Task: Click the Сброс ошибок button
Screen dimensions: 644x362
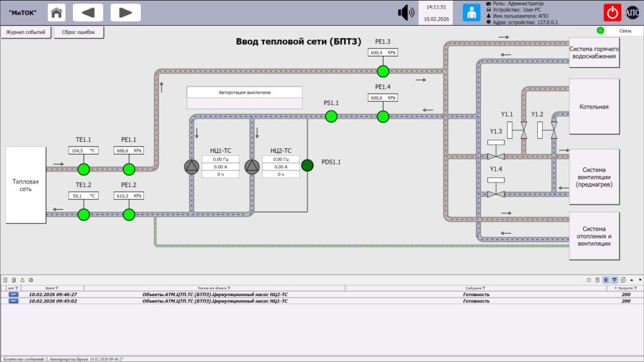Action: click(x=78, y=32)
